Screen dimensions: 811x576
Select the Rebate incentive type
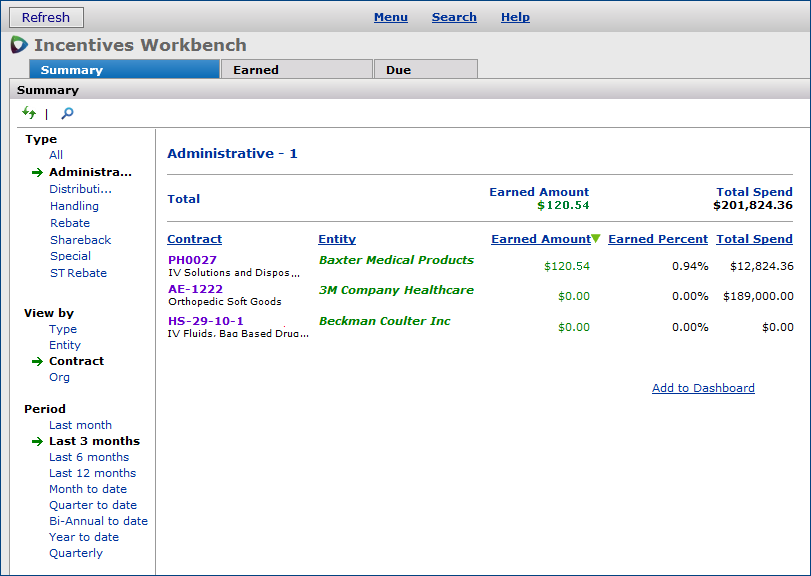(x=70, y=223)
